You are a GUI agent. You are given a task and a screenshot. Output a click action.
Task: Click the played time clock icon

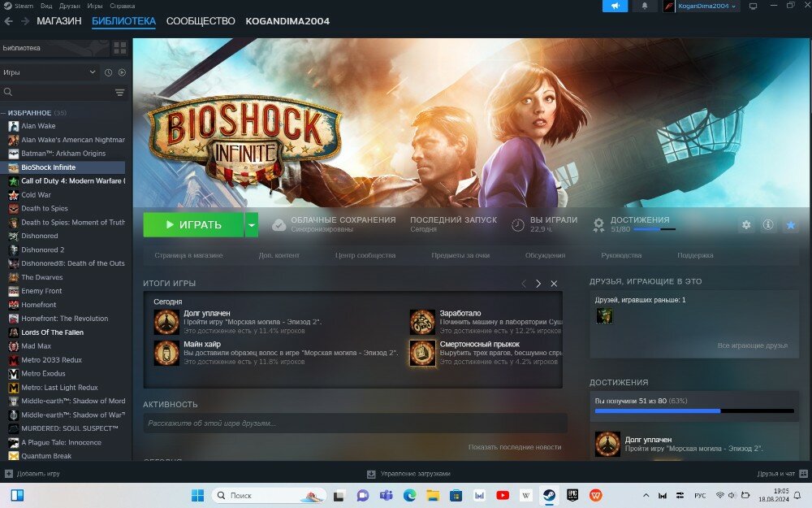click(518, 225)
